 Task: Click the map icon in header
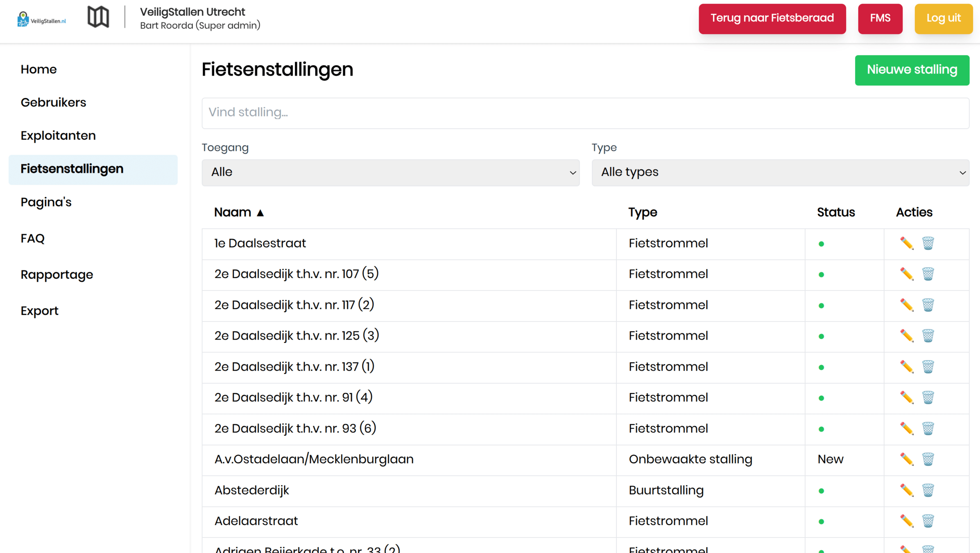pyautogui.click(x=98, y=17)
